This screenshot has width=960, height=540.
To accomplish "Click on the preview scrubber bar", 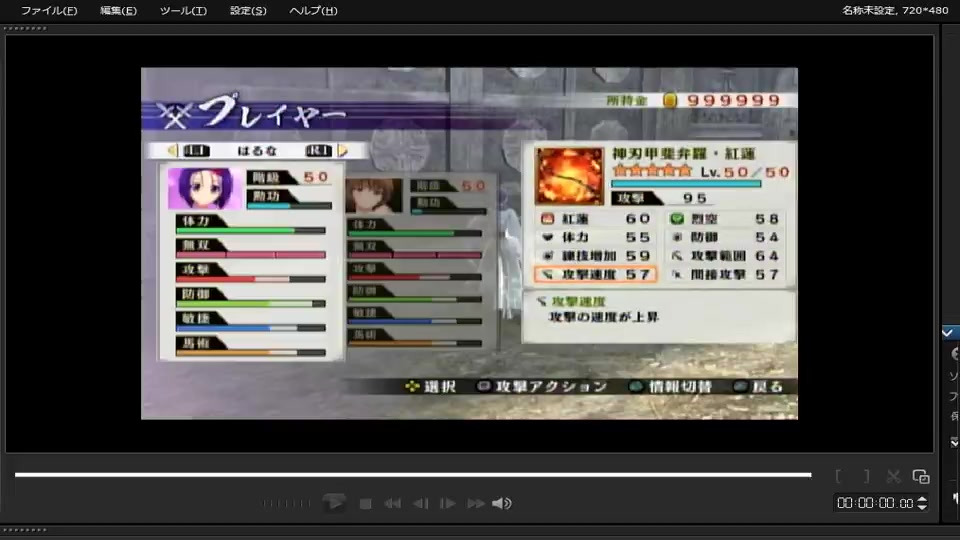I will click(x=413, y=474).
